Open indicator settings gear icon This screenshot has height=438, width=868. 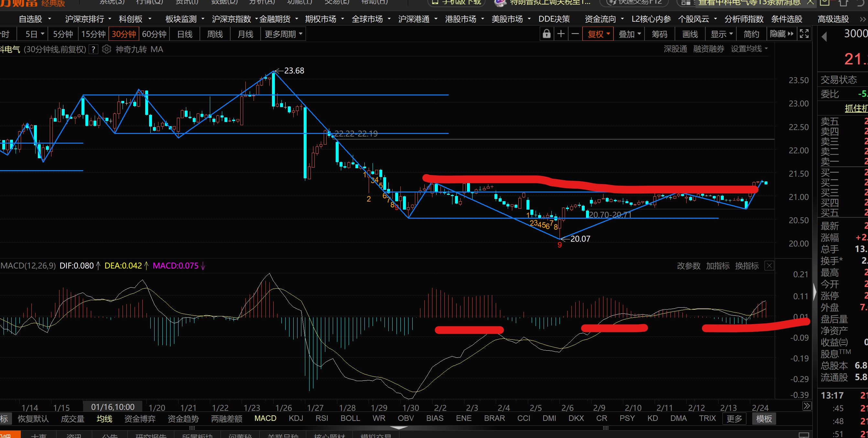(x=106, y=49)
